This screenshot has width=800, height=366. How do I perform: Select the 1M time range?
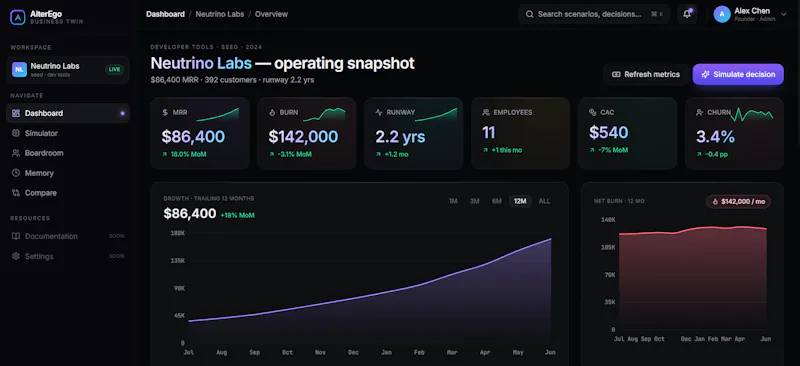point(453,201)
